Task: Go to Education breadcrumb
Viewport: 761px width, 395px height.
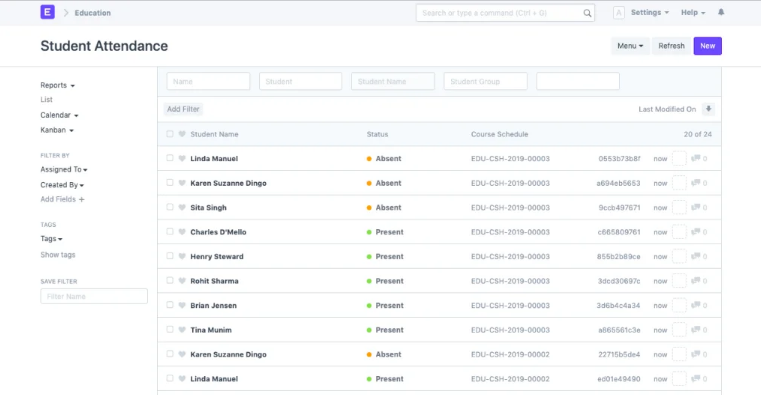Action: [93, 13]
